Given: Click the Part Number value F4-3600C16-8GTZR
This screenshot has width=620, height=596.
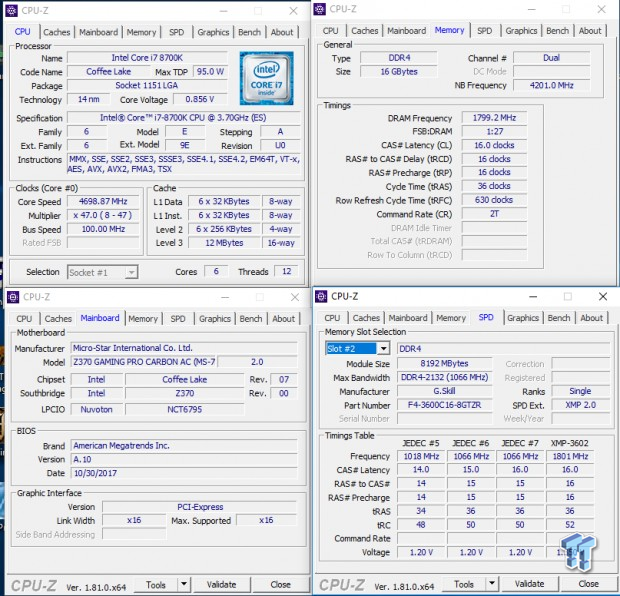Looking at the screenshot, I should [445, 405].
